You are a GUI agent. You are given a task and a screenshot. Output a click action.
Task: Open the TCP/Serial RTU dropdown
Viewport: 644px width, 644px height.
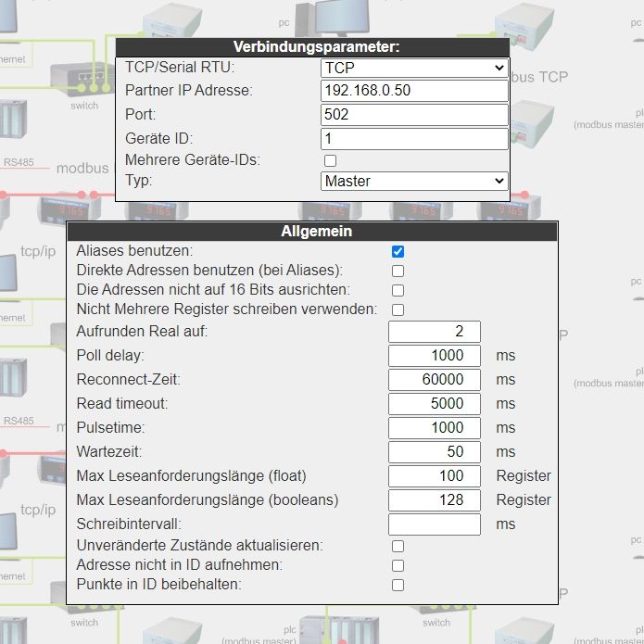[414, 68]
